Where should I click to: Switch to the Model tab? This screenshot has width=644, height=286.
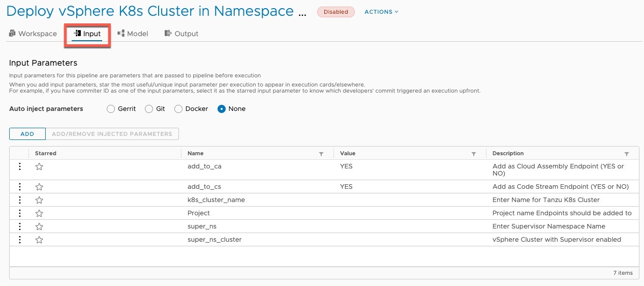[133, 34]
